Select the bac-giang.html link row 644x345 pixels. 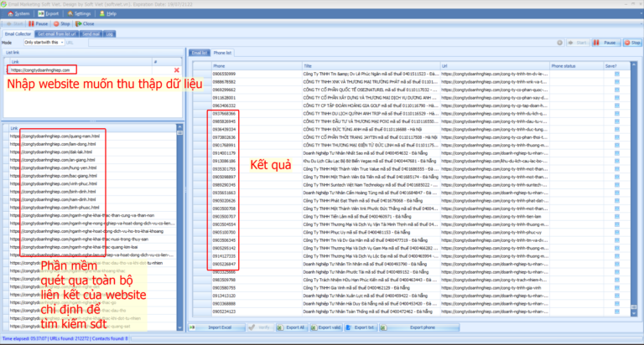pyautogui.click(x=92, y=176)
